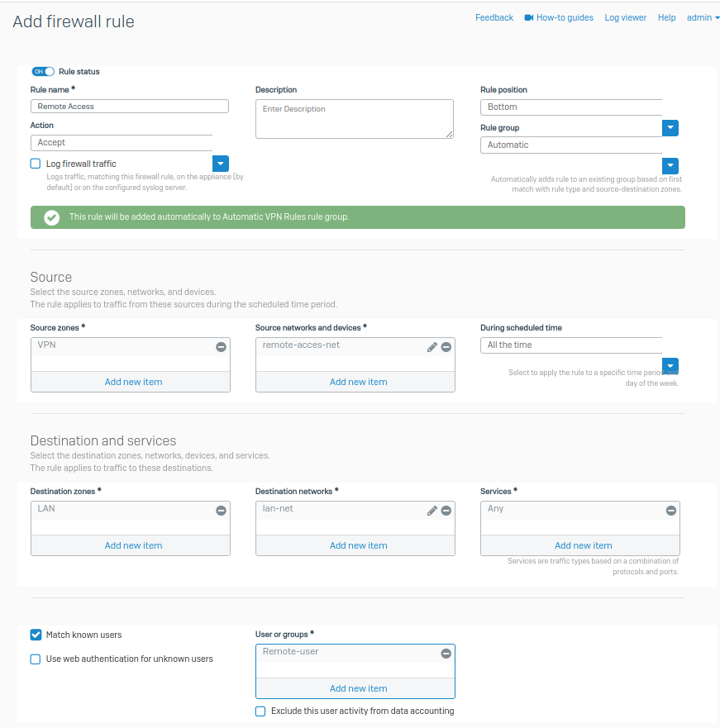This screenshot has height=728, width=720.
Task: Click Add new item under Services
Action: [x=583, y=545]
